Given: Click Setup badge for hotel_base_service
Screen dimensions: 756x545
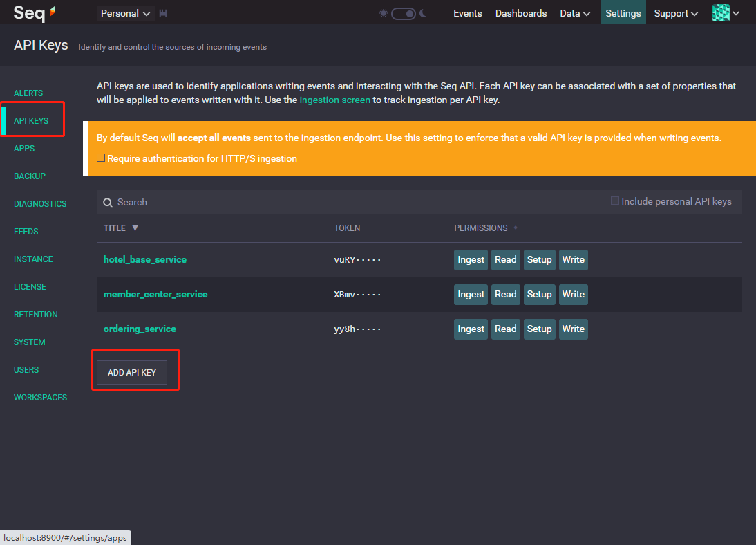Looking at the screenshot, I should point(539,260).
